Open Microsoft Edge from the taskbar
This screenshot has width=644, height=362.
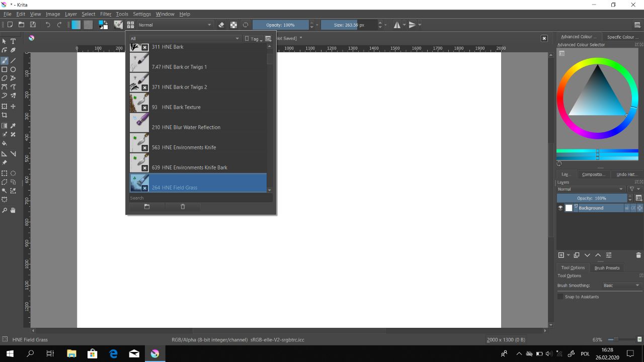(x=113, y=353)
